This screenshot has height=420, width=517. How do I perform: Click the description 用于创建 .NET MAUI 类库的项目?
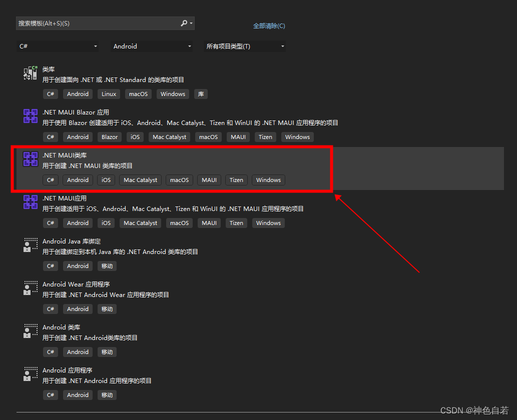[x=88, y=165]
